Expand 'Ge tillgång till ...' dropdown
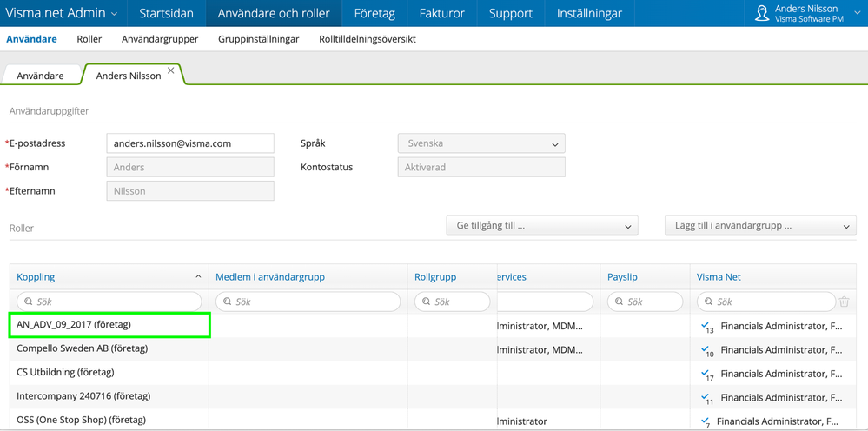868x431 pixels. click(x=542, y=226)
